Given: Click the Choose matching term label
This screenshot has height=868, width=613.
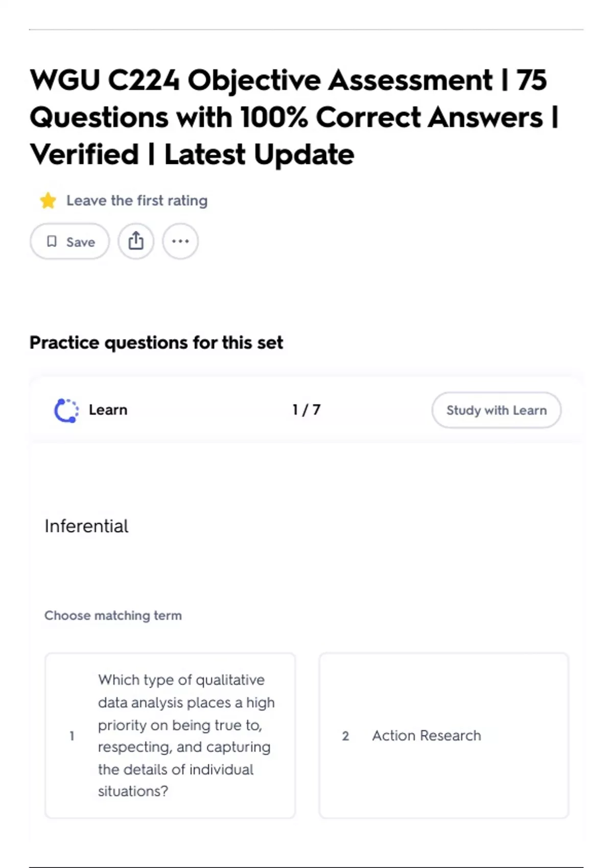Looking at the screenshot, I should pyautogui.click(x=113, y=616).
